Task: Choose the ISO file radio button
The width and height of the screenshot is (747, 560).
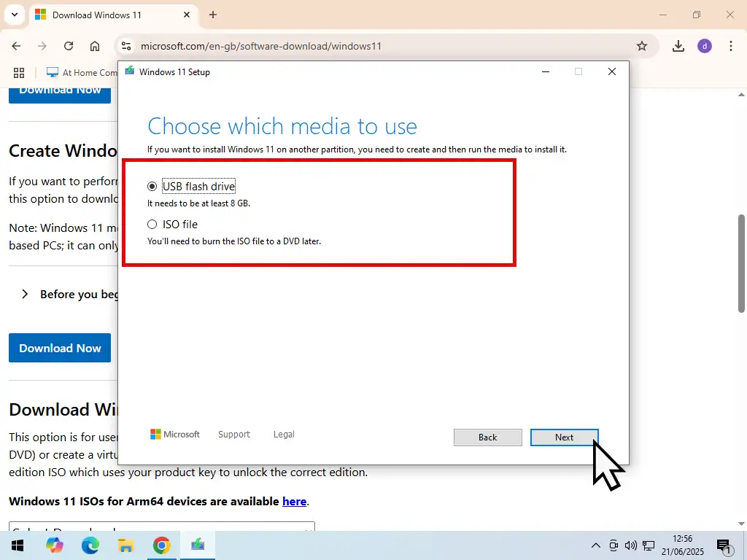Action: click(152, 225)
